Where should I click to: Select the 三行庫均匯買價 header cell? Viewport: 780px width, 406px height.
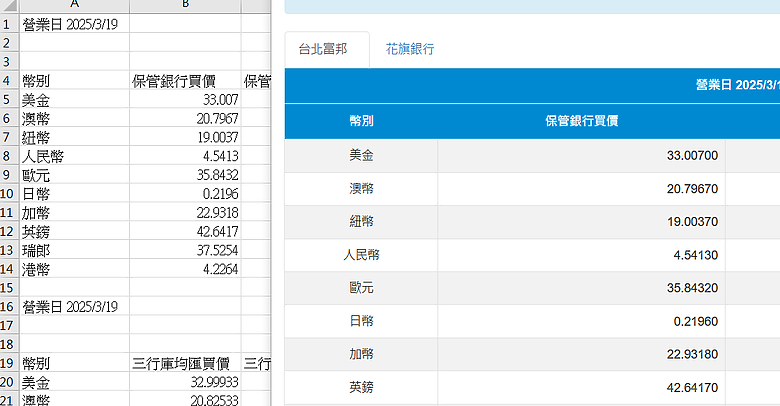(x=185, y=363)
